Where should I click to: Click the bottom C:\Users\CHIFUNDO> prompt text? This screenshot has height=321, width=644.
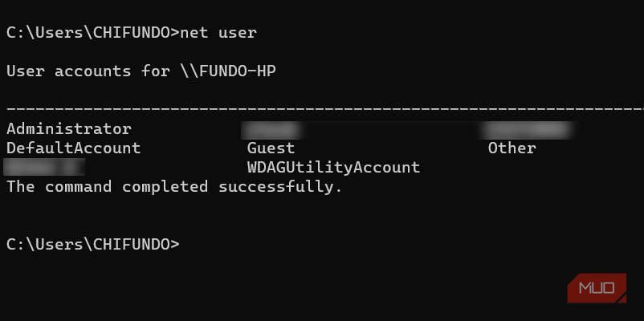coord(92,244)
